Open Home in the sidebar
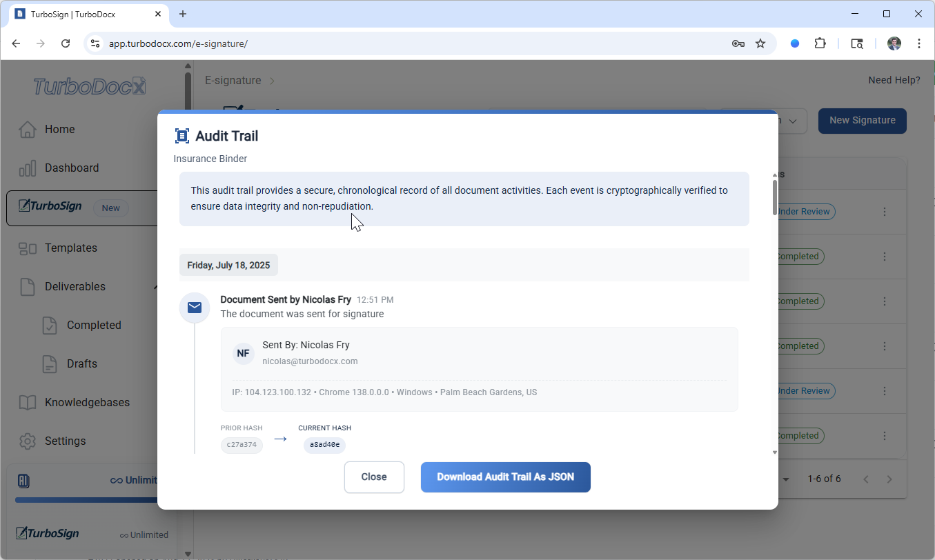This screenshot has height=560, width=935. click(59, 129)
